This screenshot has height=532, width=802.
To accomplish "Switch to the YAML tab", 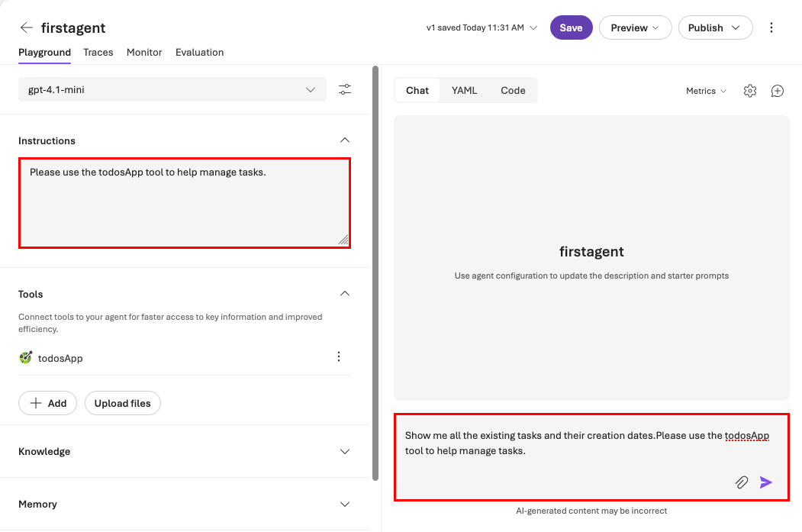I will (464, 90).
